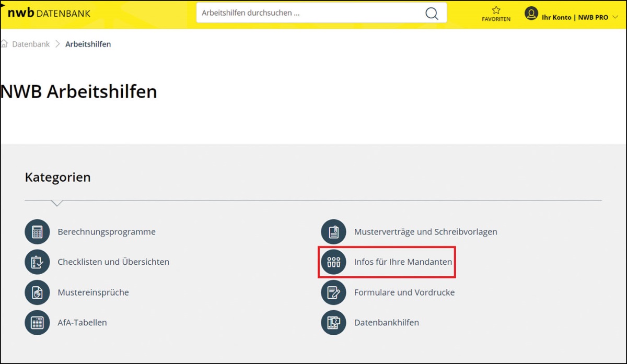627x364 pixels.
Task: Click the Musterverträge und Schreibvorlagen clipboard icon
Action: point(333,231)
